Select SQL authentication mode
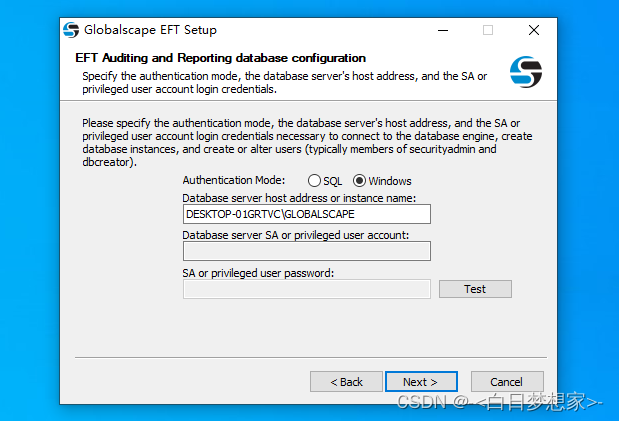This screenshot has width=619, height=421. 315,181
